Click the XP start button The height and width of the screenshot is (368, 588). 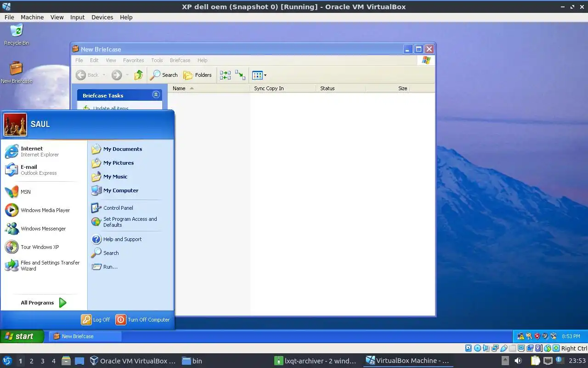click(x=22, y=336)
